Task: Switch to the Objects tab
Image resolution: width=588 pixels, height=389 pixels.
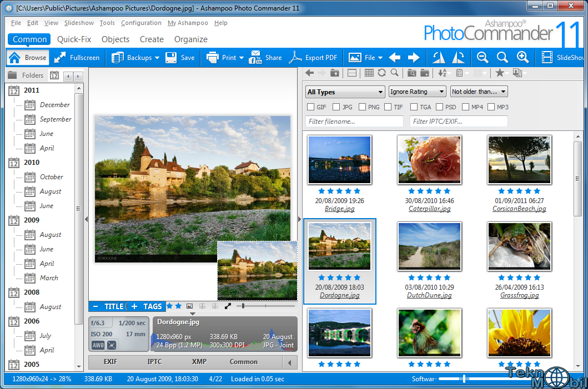Action: point(115,39)
